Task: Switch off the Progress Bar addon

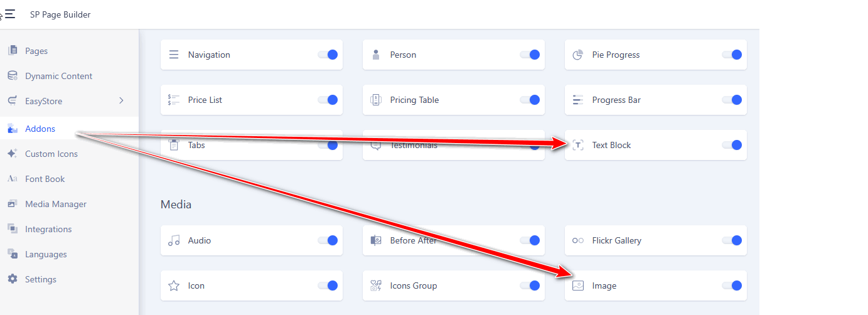Action: [x=732, y=100]
